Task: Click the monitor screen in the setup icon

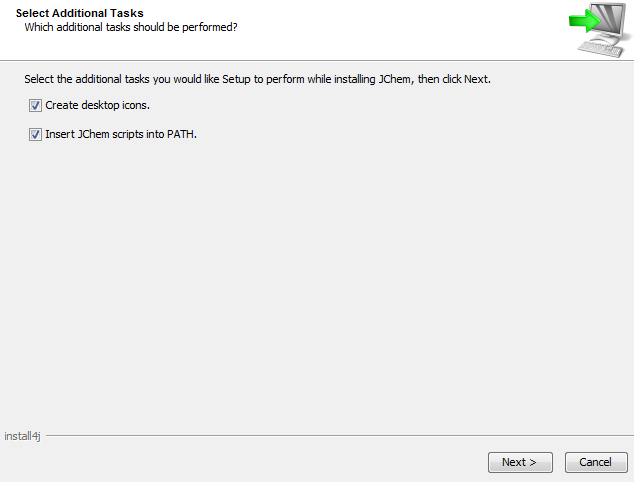Action: click(609, 20)
